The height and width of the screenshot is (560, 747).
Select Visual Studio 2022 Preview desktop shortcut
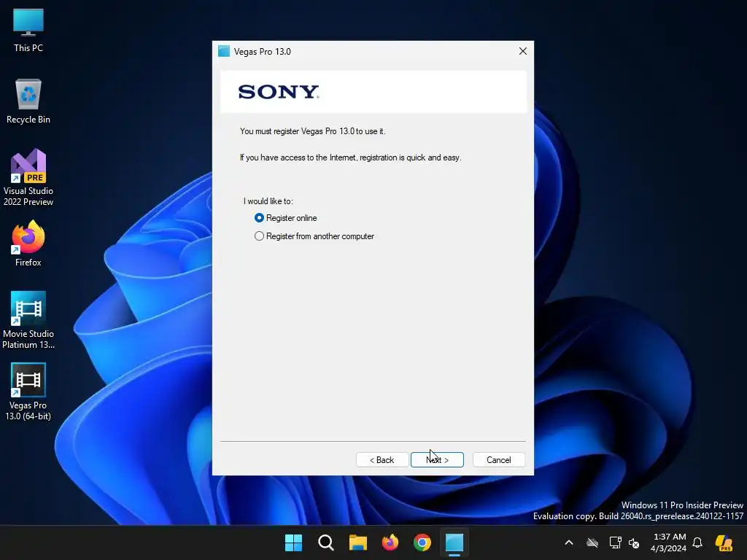(x=28, y=177)
